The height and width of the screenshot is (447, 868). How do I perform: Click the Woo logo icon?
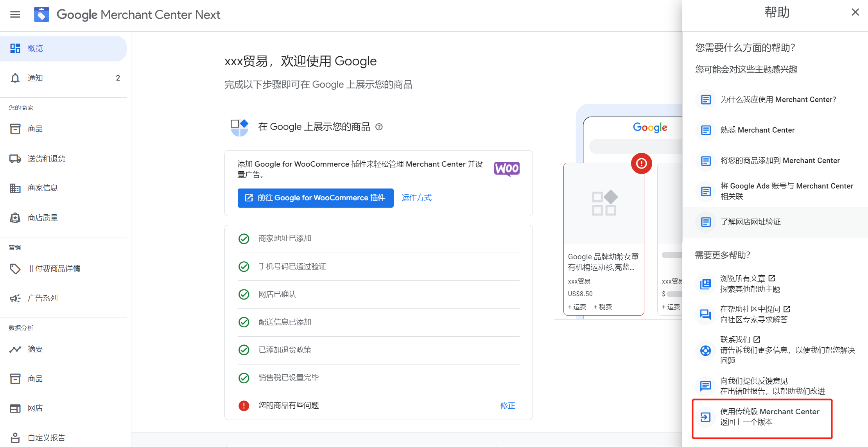point(507,169)
